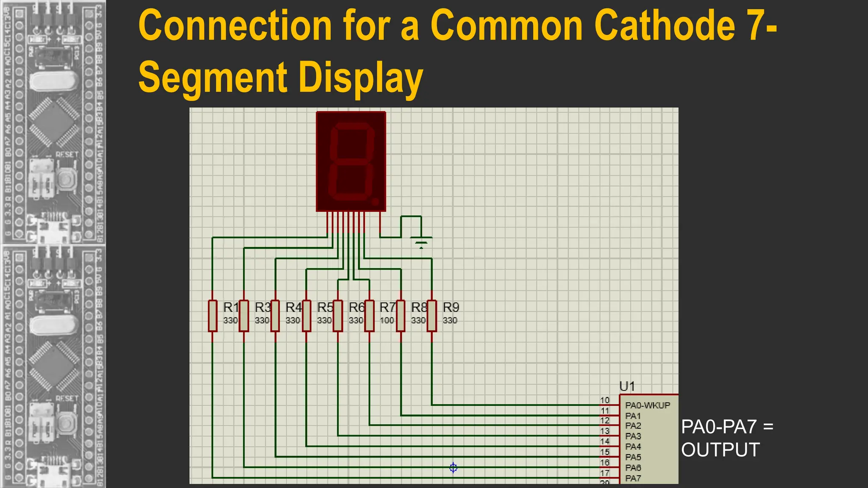Image resolution: width=868 pixels, height=488 pixels.
Task: Click pin number 17 on U1
Action: 605,473
